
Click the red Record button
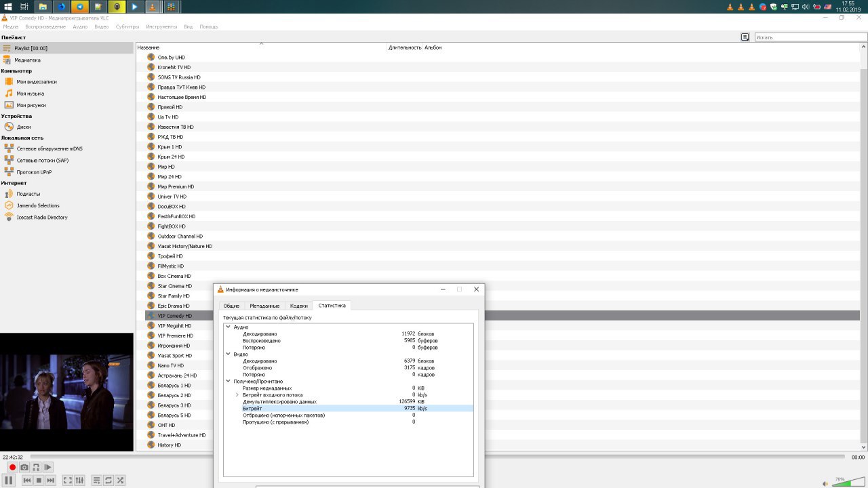click(12, 467)
